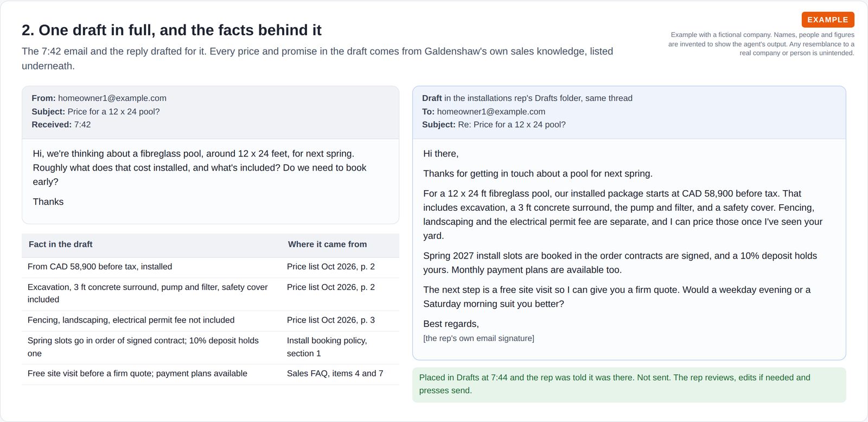This screenshot has width=868, height=422.
Task: Click the sender address homeowner1@example.com in From field
Action: pyautogui.click(x=112, y=98)
